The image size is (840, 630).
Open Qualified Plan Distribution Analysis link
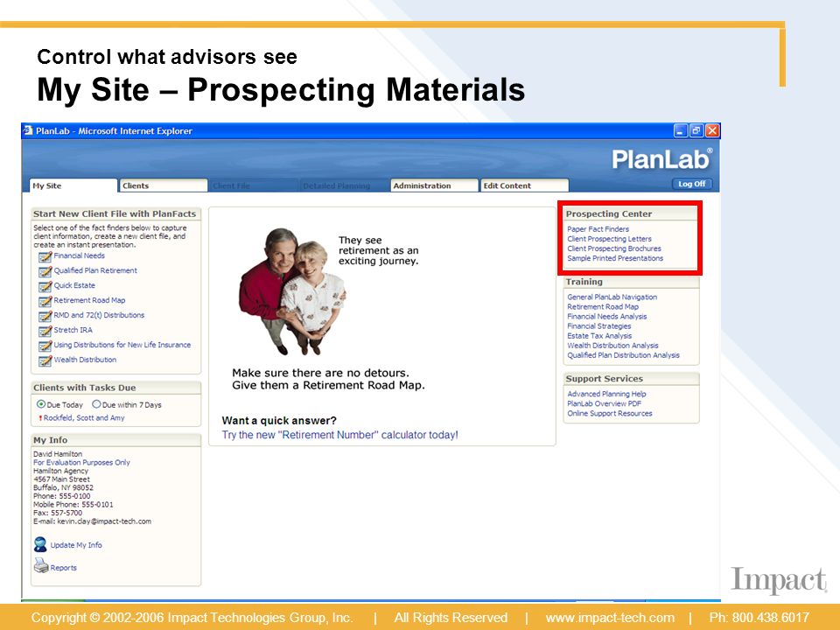pyautogui.click(x=624, y=355)
